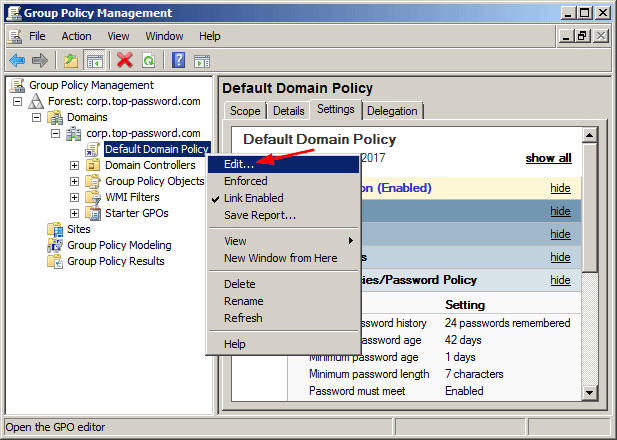Toggle Link Enabled in the context menu
This screenshot has height=440, width=617.
point(253,198)
